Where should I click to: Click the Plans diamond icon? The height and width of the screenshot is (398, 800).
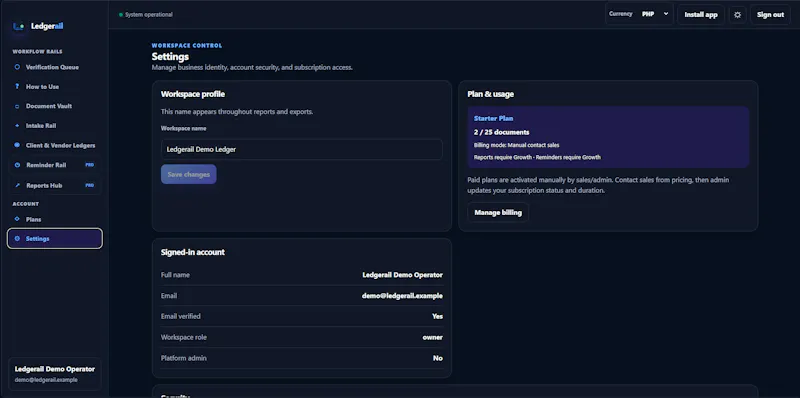(x=17, y=219)
